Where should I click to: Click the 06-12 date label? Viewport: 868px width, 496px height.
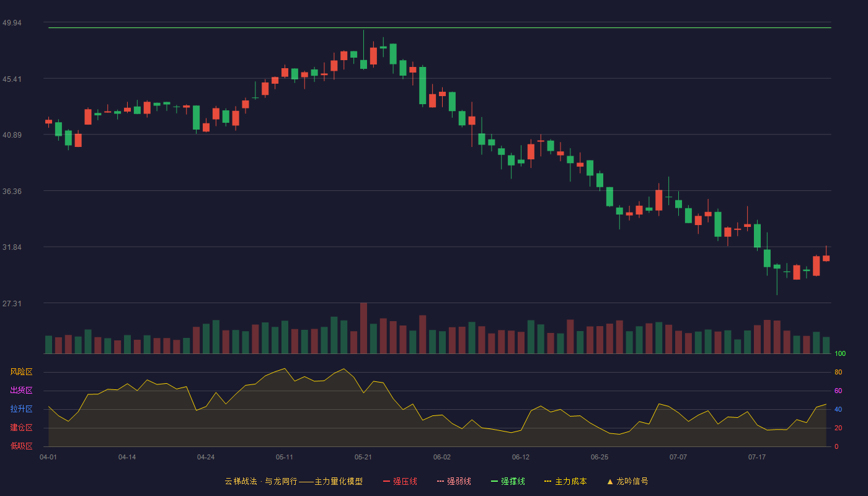[x=521, y=457]
